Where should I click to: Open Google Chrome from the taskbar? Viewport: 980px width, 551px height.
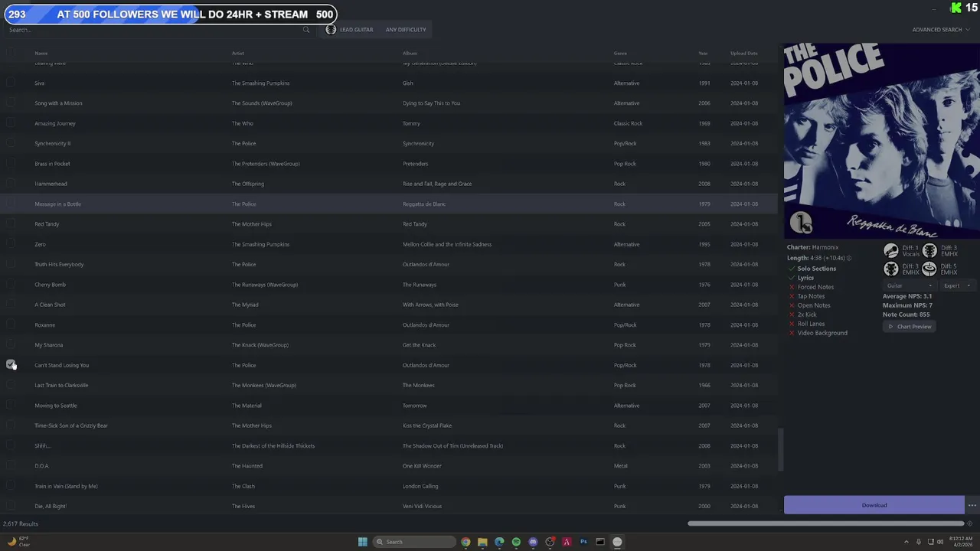point(465,542)
